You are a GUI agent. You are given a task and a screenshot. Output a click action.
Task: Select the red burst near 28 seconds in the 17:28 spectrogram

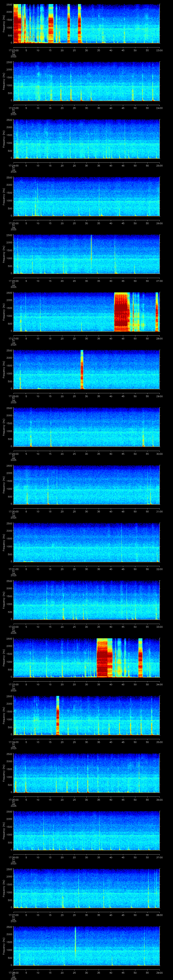point(82,369)
